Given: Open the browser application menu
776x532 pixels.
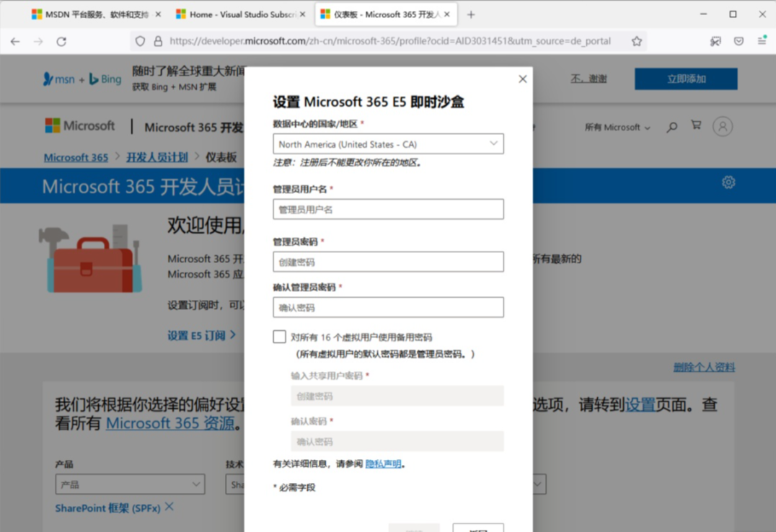Looking at the screenshot, I should click(x=762, y=41).
